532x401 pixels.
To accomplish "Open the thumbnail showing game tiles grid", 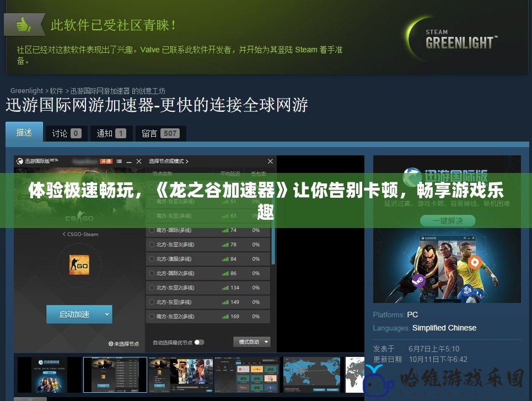I will (246, 375).
